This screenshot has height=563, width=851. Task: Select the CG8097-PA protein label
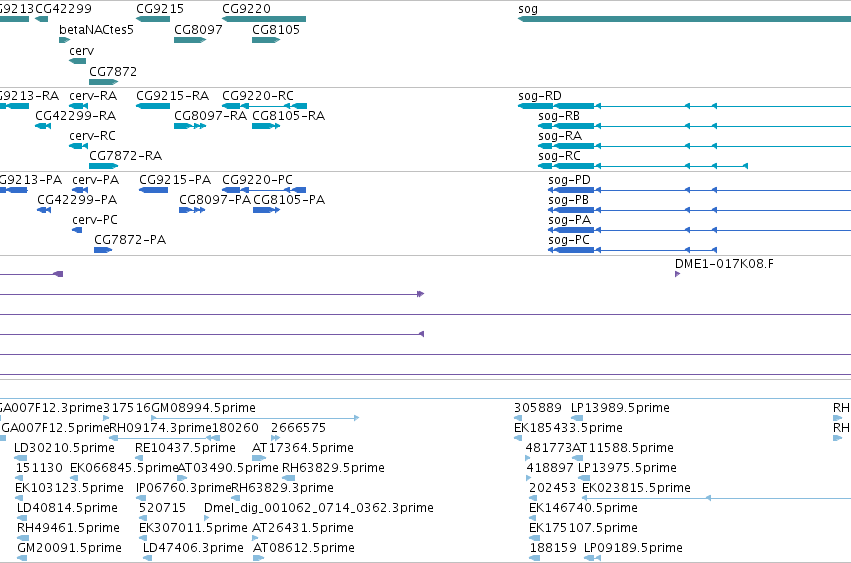pos(215,200)
